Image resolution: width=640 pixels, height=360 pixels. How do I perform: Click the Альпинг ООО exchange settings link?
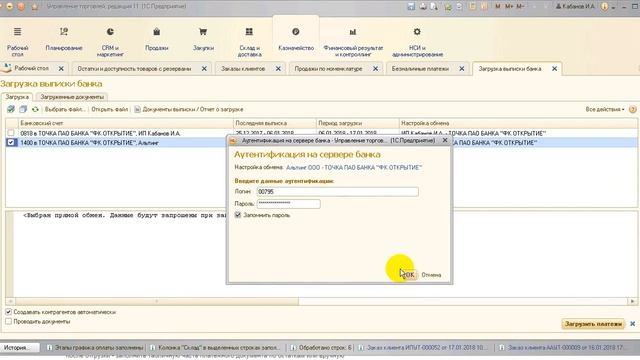(x=354, y=167)
